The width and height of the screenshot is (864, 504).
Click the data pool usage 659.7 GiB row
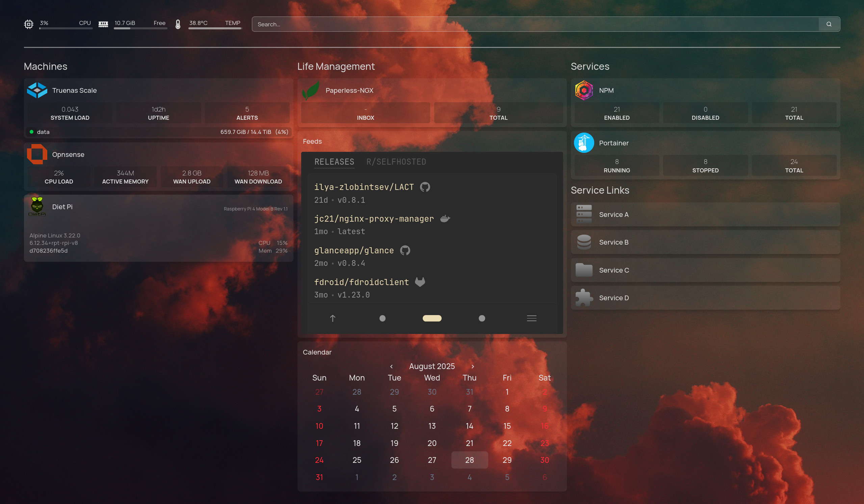(158, 132)
